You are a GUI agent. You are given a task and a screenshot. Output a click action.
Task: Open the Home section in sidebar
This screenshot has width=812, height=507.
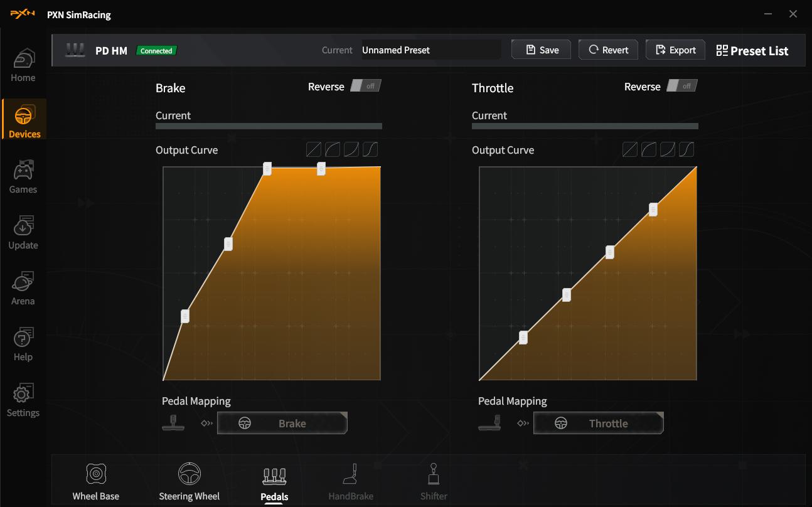[23, 65]
